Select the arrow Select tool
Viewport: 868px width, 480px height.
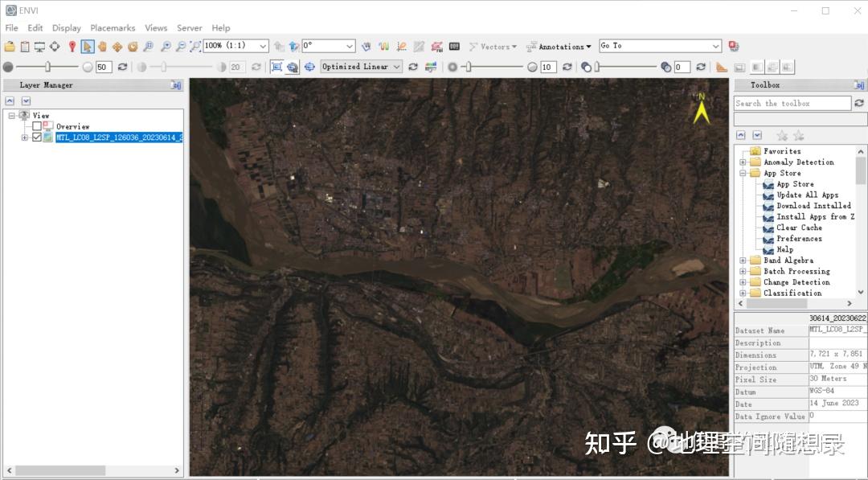coord(87,47)
